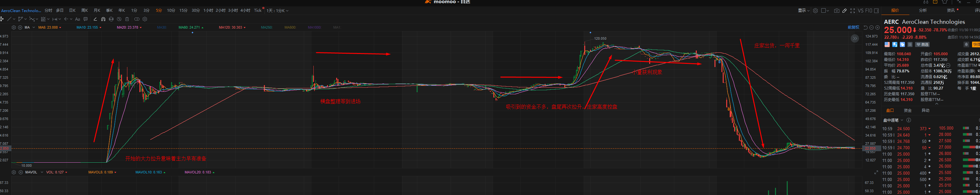Click the pencil line style icon
Image resolution: width=980 pixels, height=195 pixels.
95,19
